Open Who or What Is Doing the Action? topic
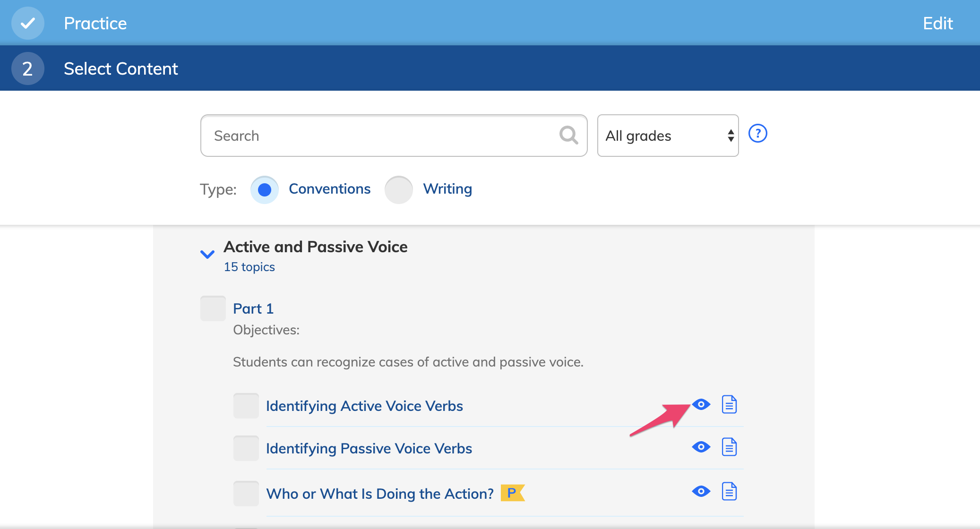The height and width of the screenshot is (529, 980). coord(380,494)
